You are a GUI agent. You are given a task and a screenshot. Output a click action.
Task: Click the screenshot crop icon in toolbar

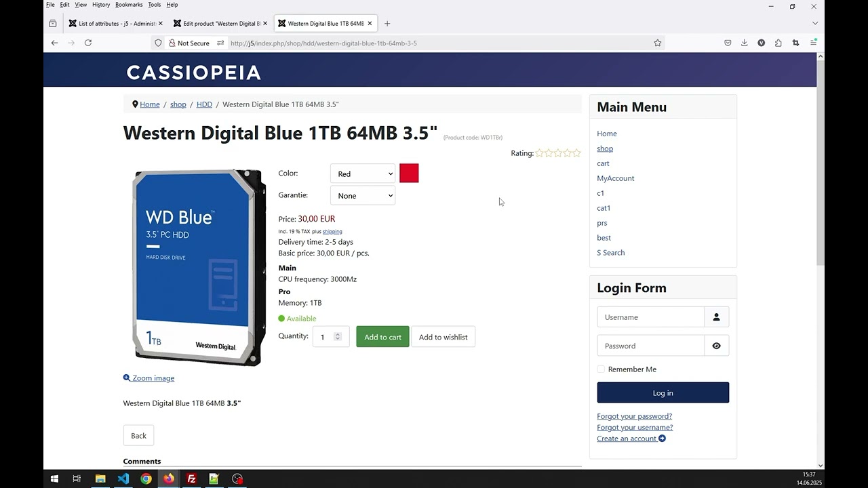796,43
